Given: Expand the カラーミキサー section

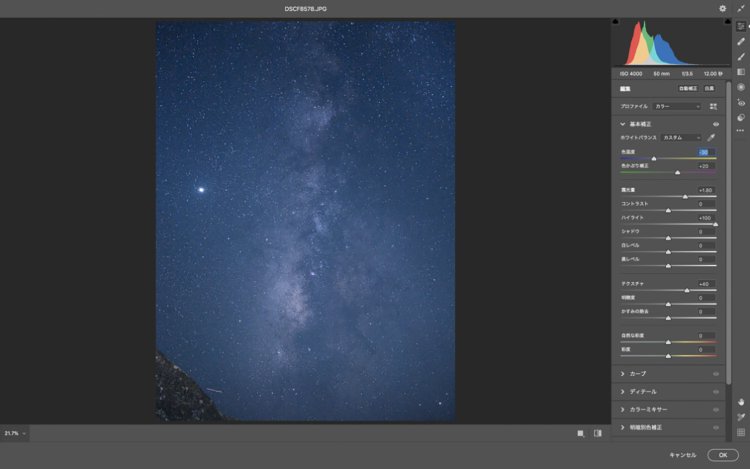Looking at the screenshot, I should coord(623,410).
